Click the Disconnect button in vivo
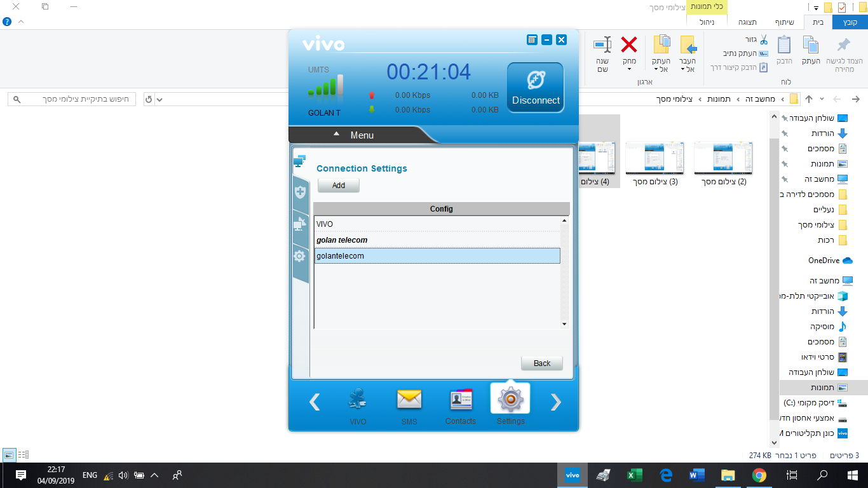Image resolution: width=868 pixels, height=488 pixels. click(x=535, y=88)
